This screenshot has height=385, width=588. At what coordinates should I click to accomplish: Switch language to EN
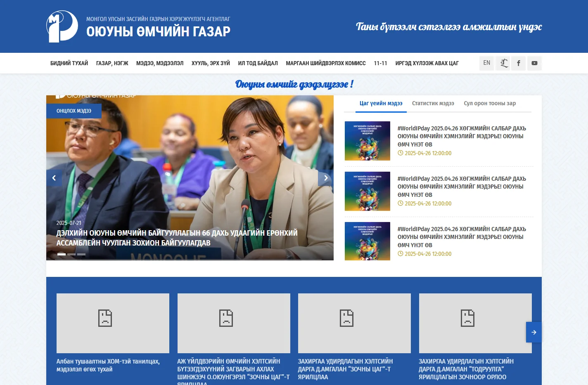pos(487,63)
